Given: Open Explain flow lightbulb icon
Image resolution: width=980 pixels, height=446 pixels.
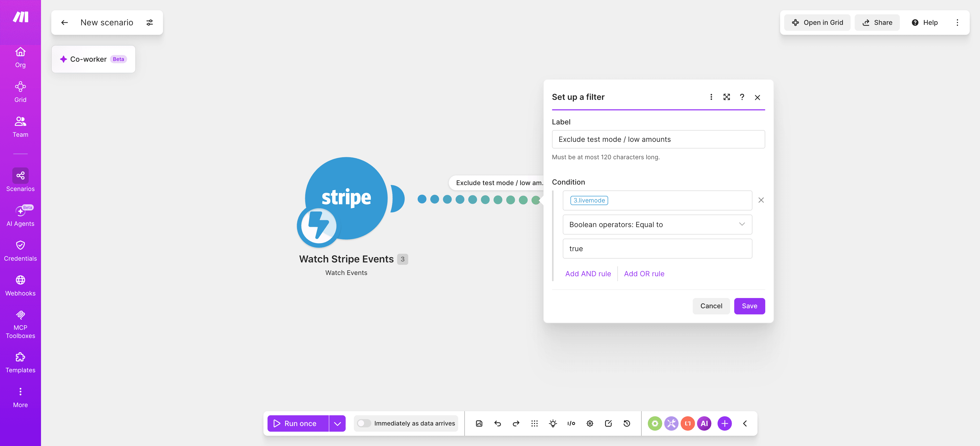Looking at the screenshot, I should pyautogui.click(x=553, y=423).
